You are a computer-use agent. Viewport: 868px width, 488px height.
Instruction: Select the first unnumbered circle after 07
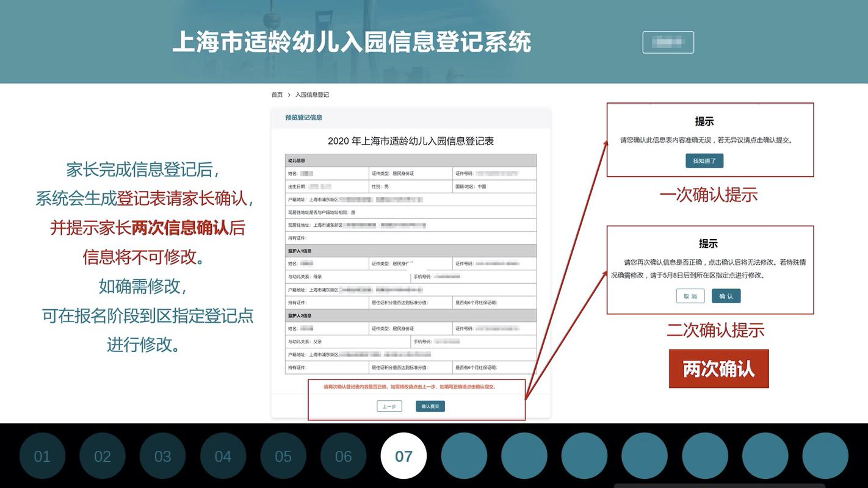(464, 456)
